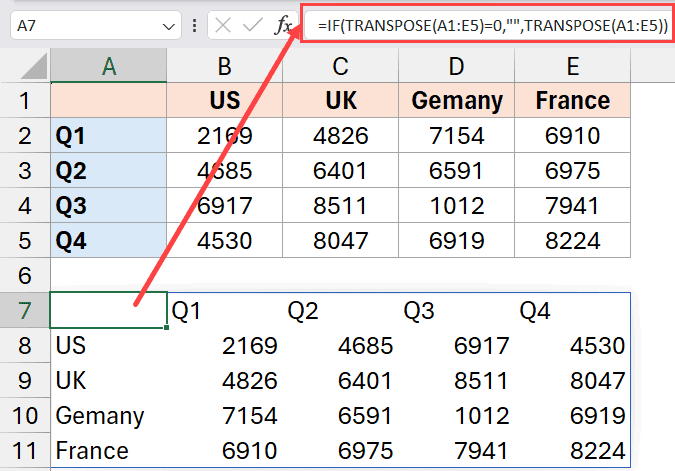This screenshot has height=471, width=675.
Task: Click the Name Box showing A7
Action: point(96,25)
